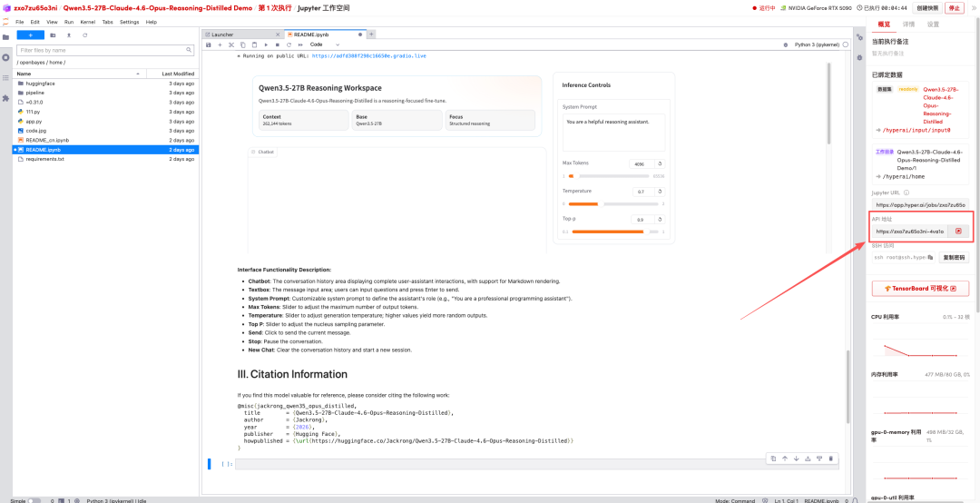Click the open API address icon button
Viewport: 980px width, 503px height.
958,232
